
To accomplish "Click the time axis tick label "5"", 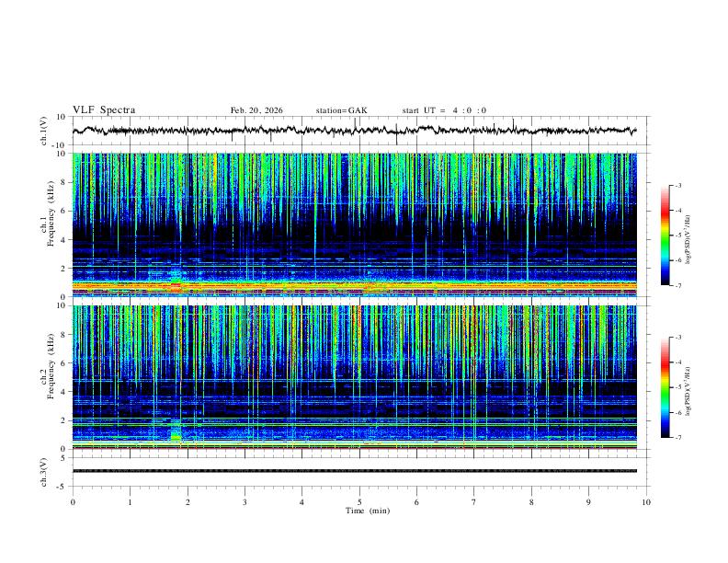I will click(x=359, y=502).
